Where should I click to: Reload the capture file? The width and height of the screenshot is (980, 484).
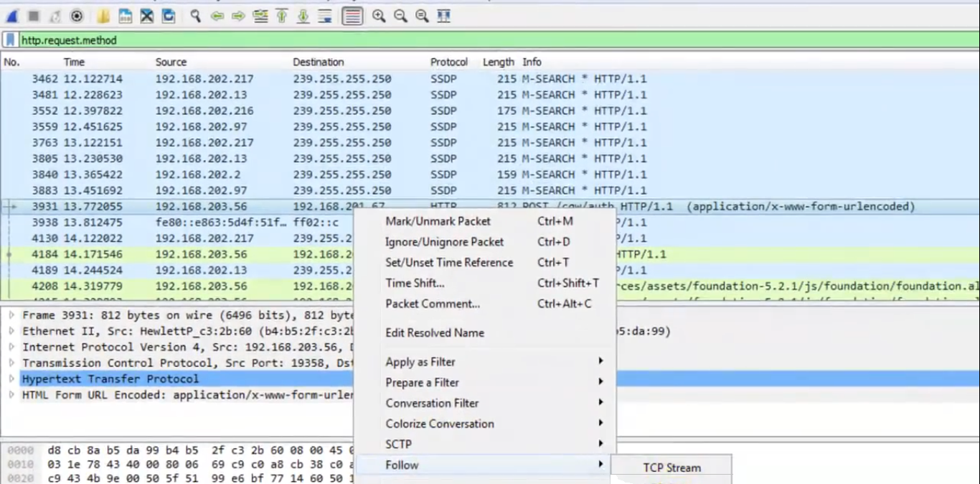[168, 16]
